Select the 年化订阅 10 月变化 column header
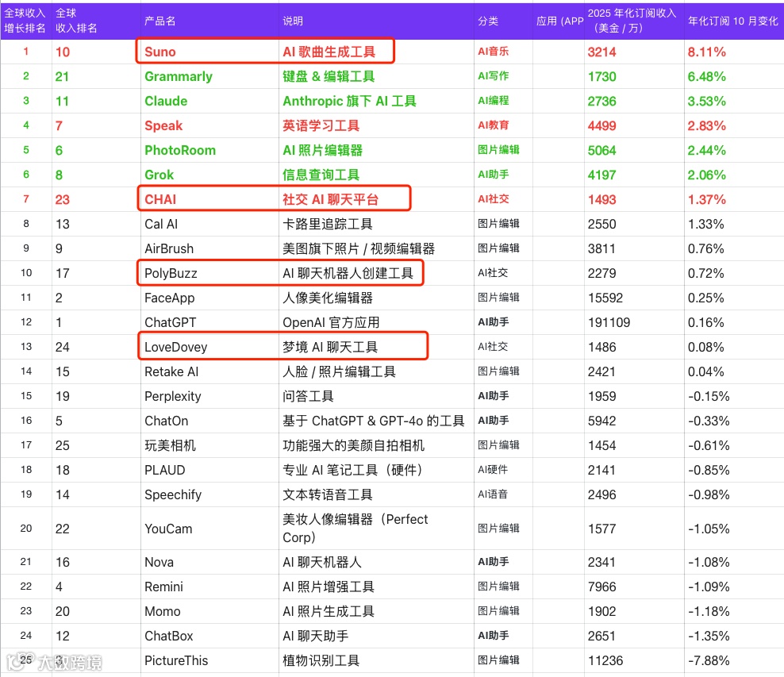Screen dimensions: 784x677 click(x=732, y=21)
